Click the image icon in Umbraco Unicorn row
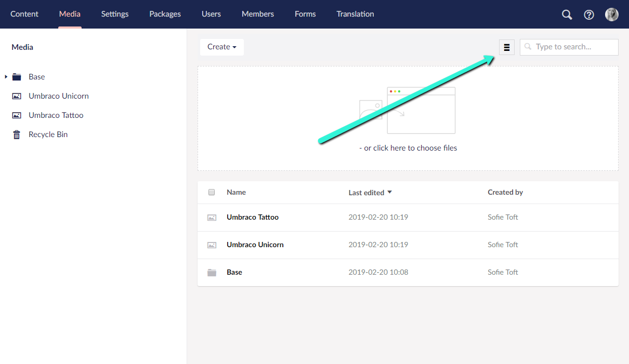The height and width of the screenshot is (364, 629). coord(212,245)
